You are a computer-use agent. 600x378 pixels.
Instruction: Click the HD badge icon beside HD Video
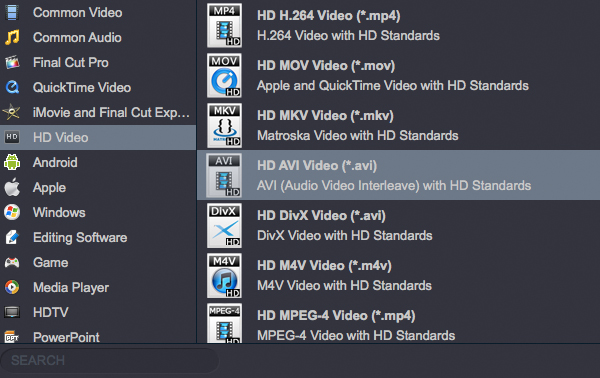point(12,137)
